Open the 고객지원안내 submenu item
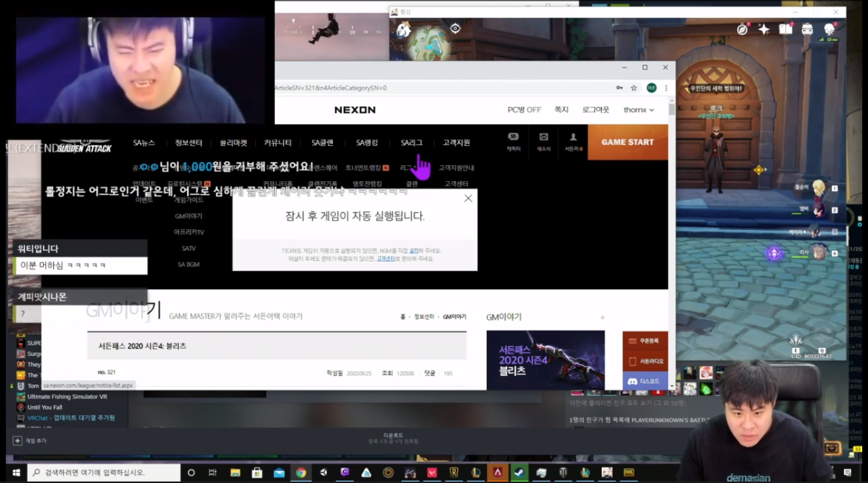 click(456, 167)
